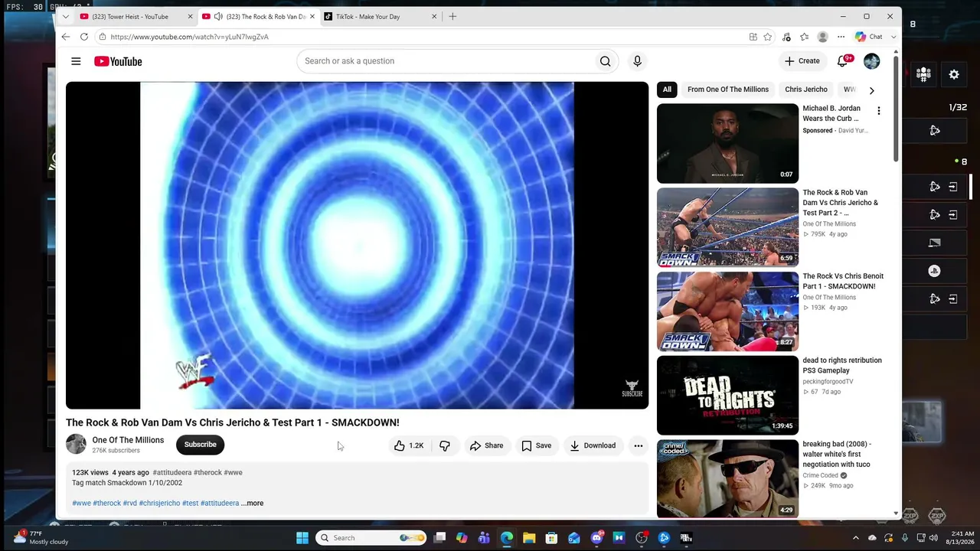Subscribe to One Of The Millions
The height and width of the screenshot is (551, 980).
click(200, 445)
